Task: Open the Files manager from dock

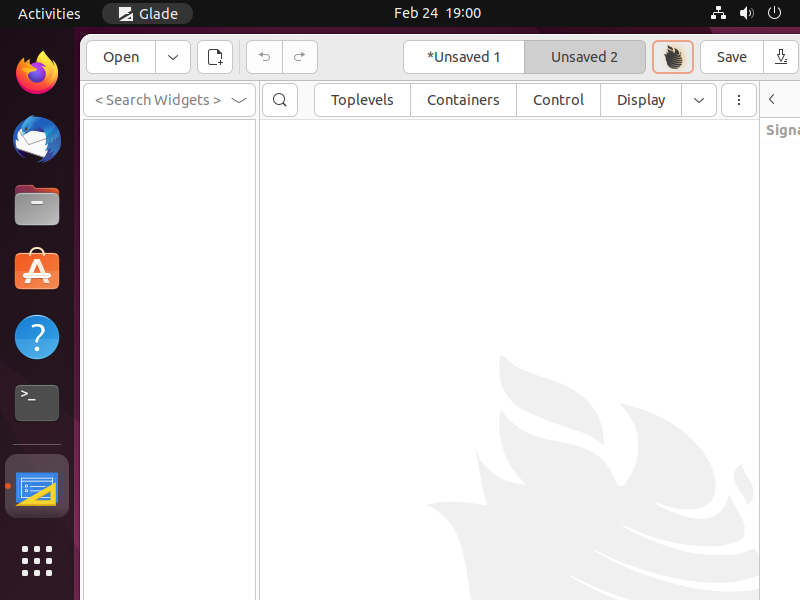Action: click(37, 205)
